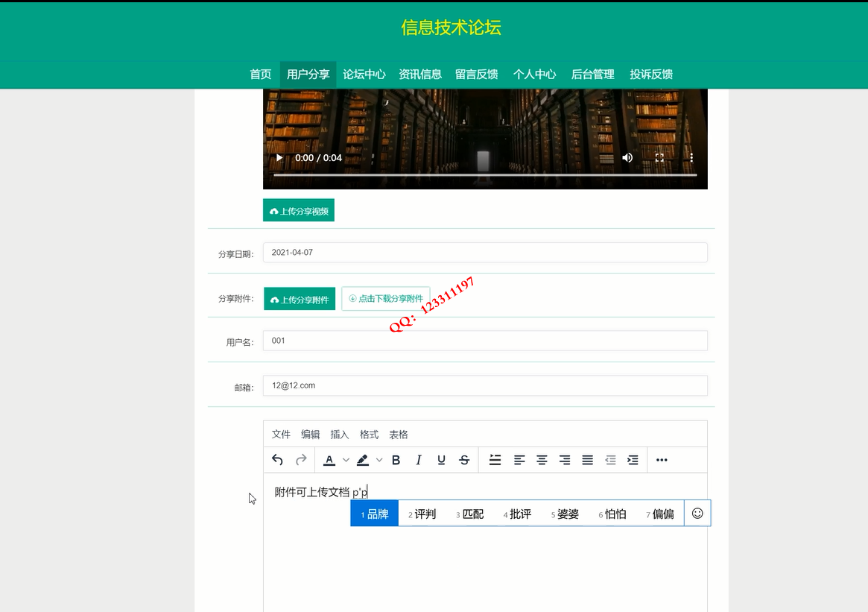868x612 pixels.
Task: Show more toolbar options
Action: pyautogui.click(x=662, y=460)
